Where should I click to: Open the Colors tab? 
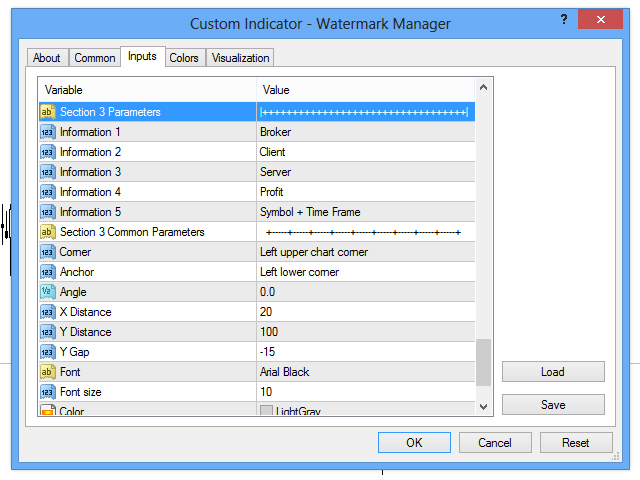(184, 58)
